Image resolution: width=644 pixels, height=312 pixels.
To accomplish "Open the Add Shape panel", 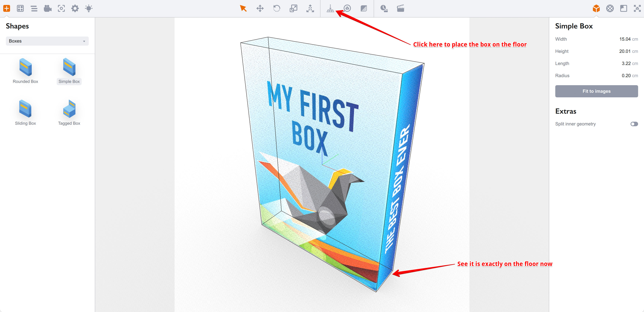I will tap(7, 8).
